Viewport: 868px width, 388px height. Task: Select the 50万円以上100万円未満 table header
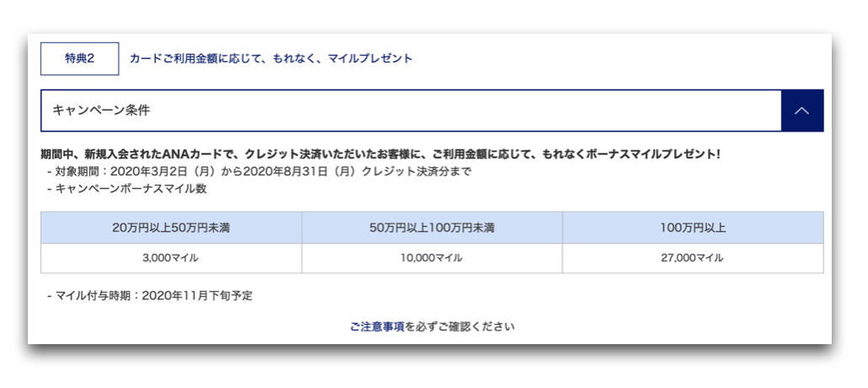[431, 228]
